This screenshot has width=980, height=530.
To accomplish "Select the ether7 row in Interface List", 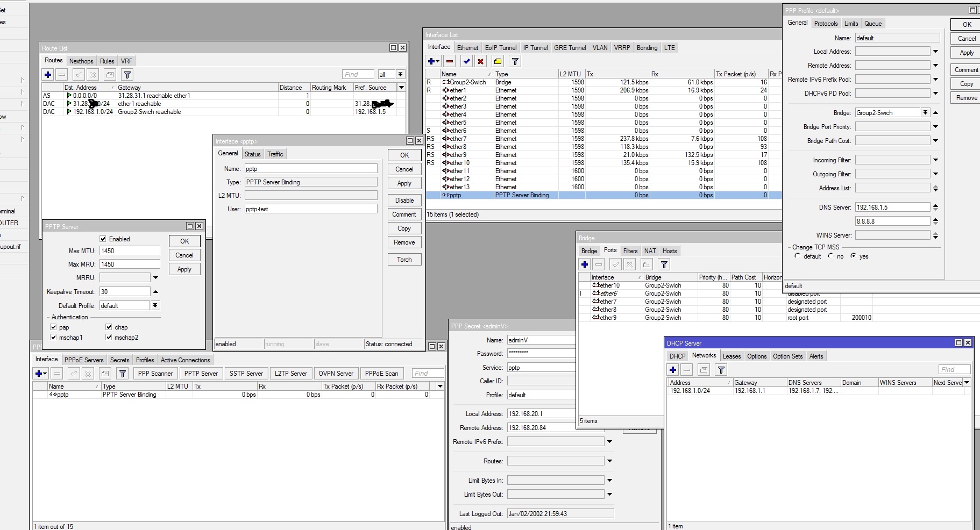I will [458, 139].
